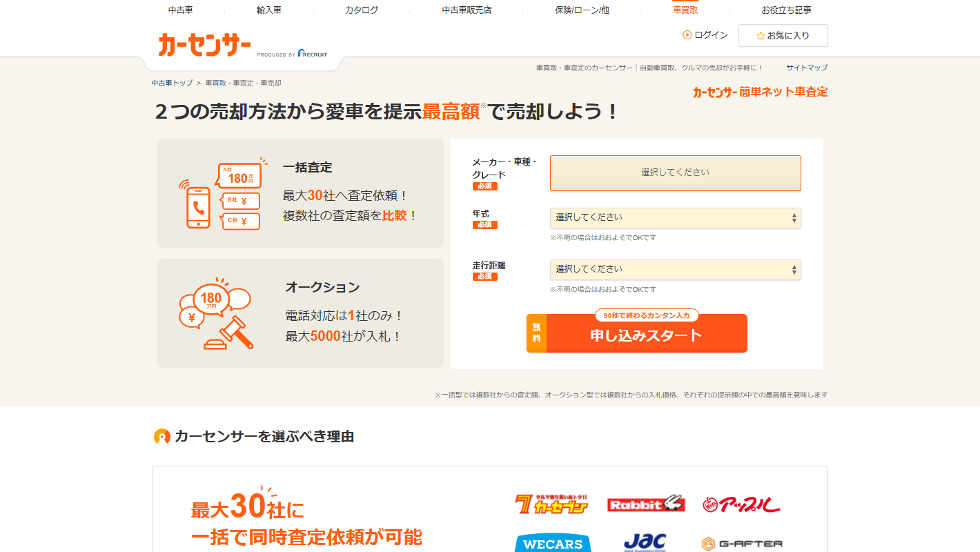Click the アップル company logo
Viewport: 980px width, 552px height.
point(742,504)
